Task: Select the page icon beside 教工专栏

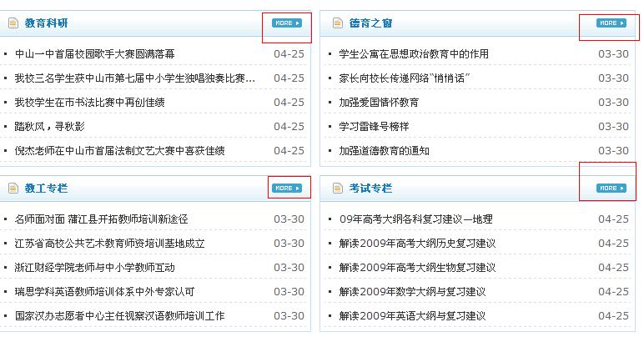Action: click(x=13, y=188)
